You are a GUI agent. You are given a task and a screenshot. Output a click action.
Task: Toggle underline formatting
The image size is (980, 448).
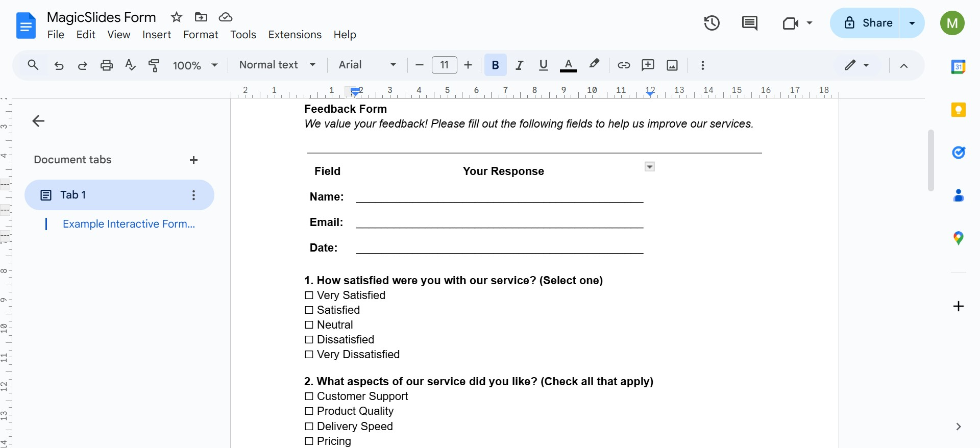544,65
